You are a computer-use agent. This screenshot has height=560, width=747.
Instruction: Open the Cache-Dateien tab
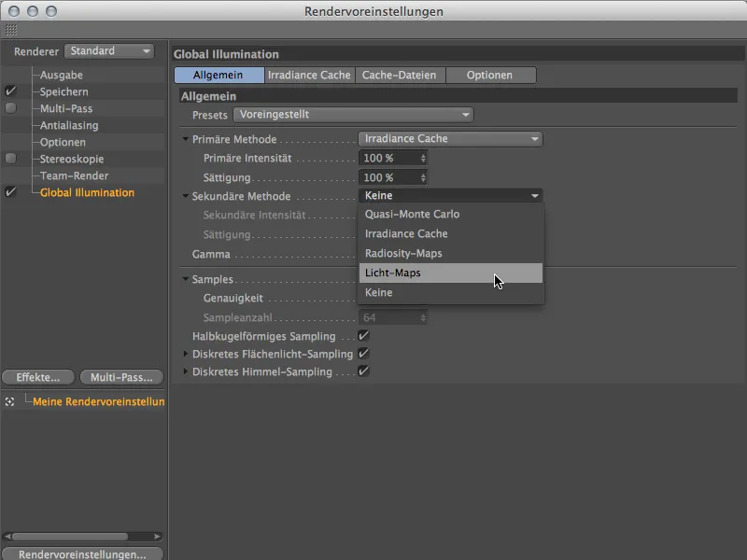[x=401, y=75]
